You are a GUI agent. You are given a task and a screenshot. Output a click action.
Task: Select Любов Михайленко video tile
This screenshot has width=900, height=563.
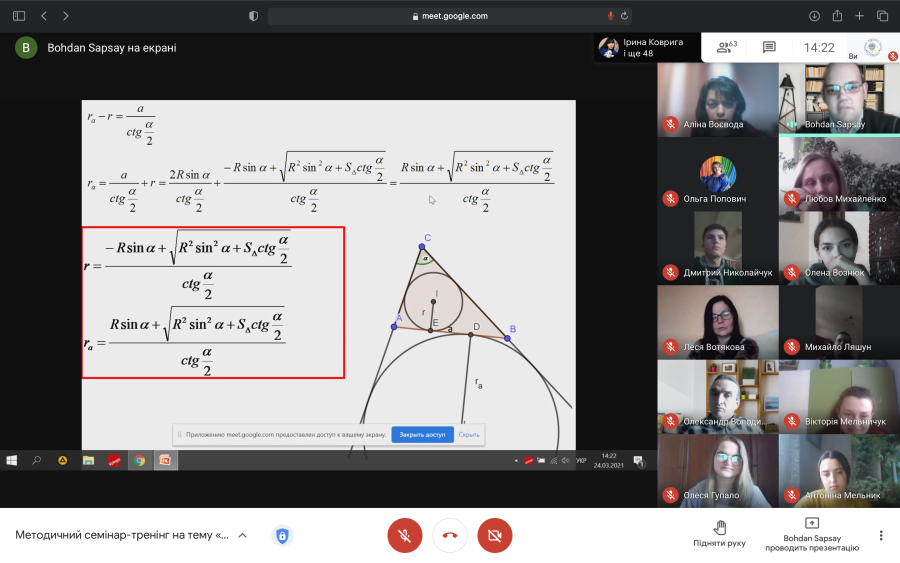[839, 174]
